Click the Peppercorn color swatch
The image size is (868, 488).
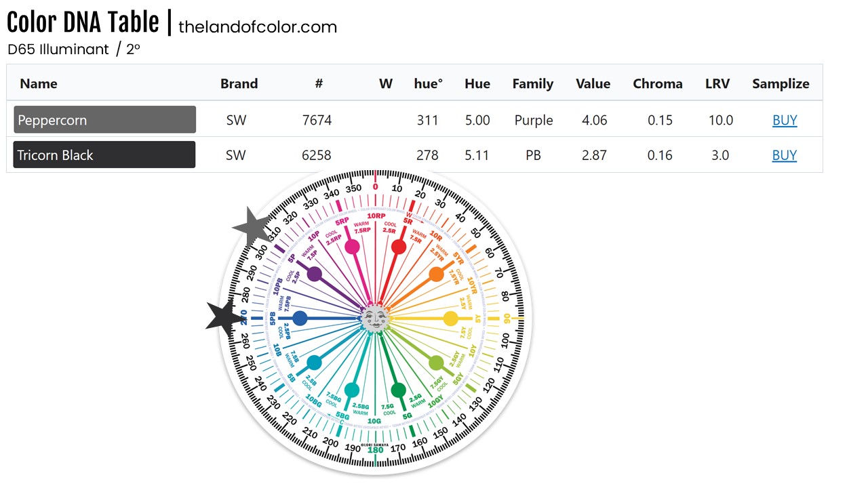(x=104, y=120)
